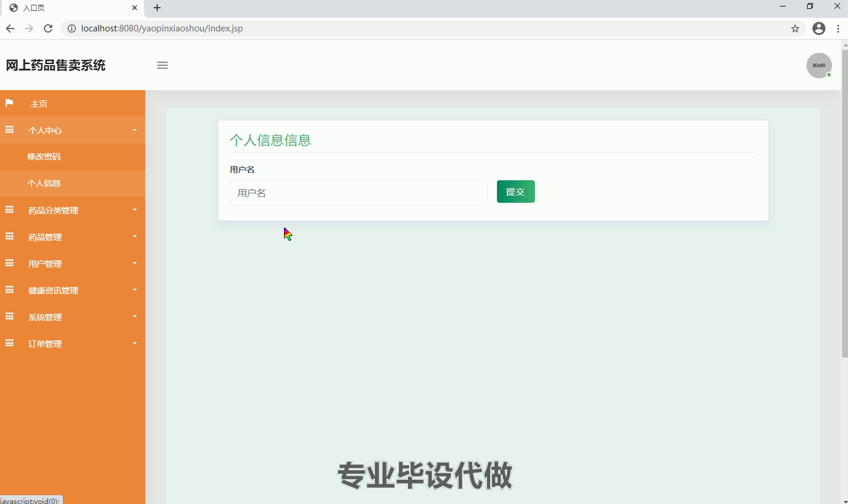This screenshot has width=848, height=504.
Task: Click the page vertical scrollbar thumb
Action: [844, 203]
